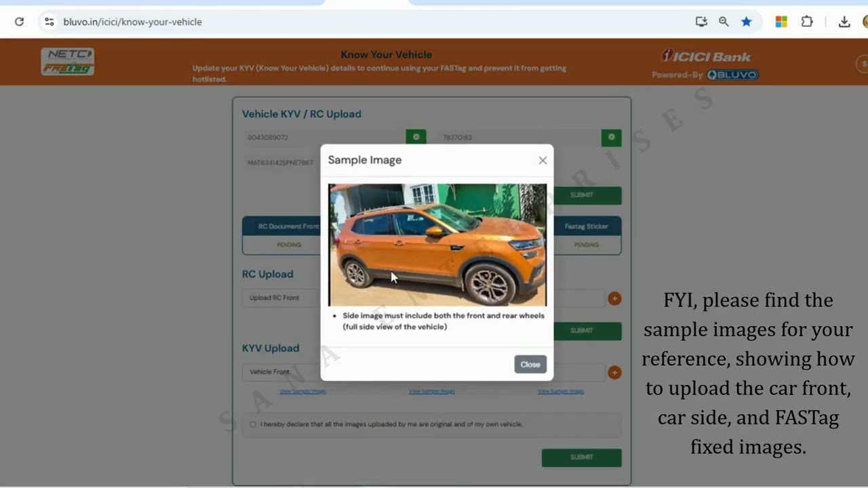Click the Vehicle Front upload field
Screen dimensions: 868x488
[x=281, y=371]
